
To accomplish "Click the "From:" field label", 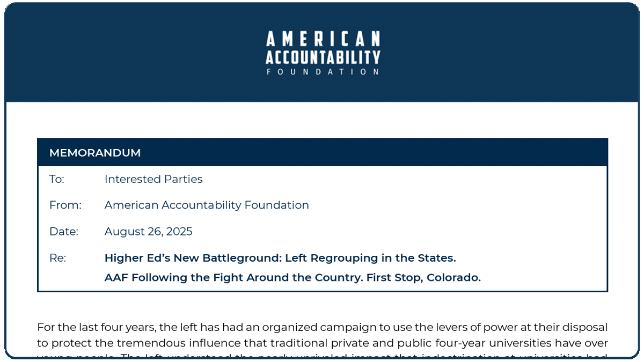I will 65,205.
